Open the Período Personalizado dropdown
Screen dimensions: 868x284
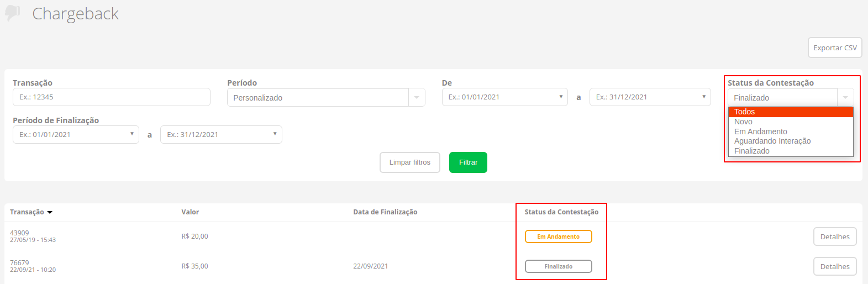[x=326, y=97]
